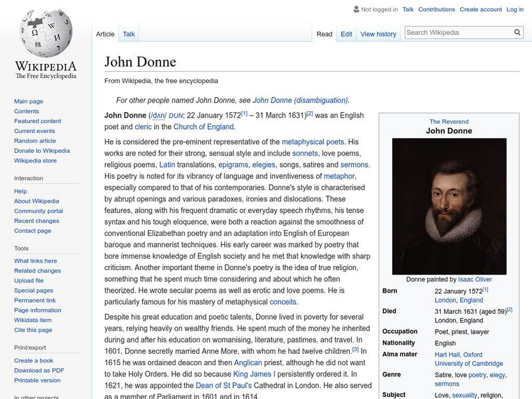Image resolution: width=532 pixels, height=399 pixels.
Task: Open the View history tab
Action: point(378,34)
